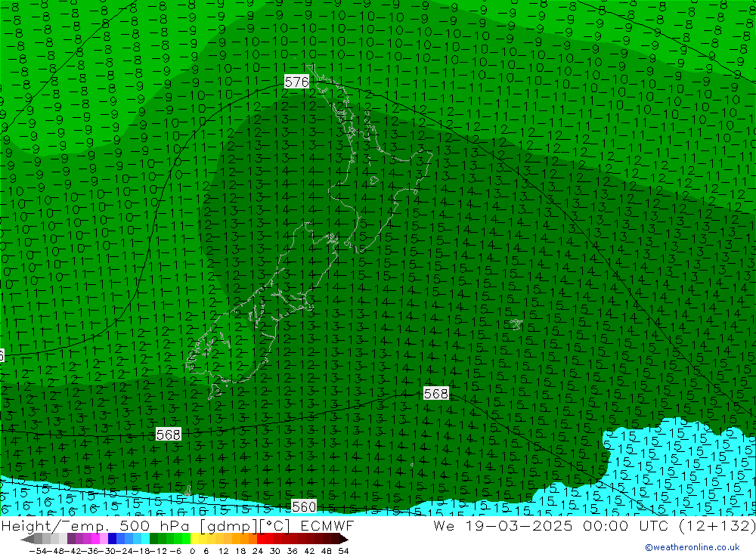Click the '-54' legend value
Image resolution: width=756 pixels, height=554 pixels.
coord(38,551)
